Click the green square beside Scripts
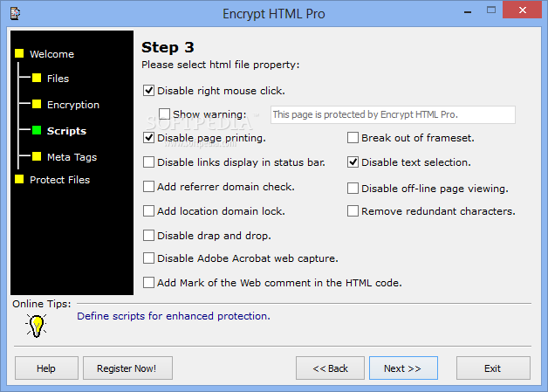 [x=37, y=130]
